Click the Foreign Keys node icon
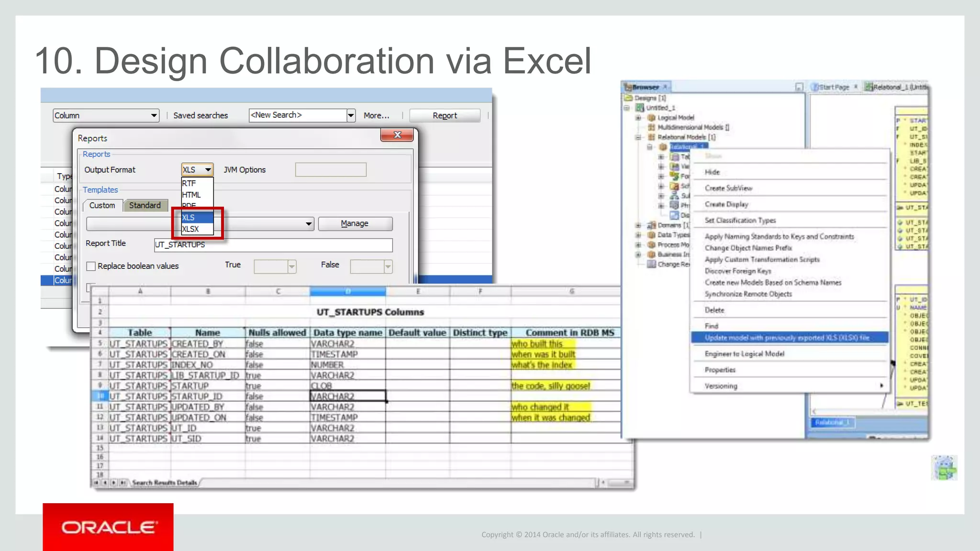Viewport: 980px width, 551px height. point(675,176)
